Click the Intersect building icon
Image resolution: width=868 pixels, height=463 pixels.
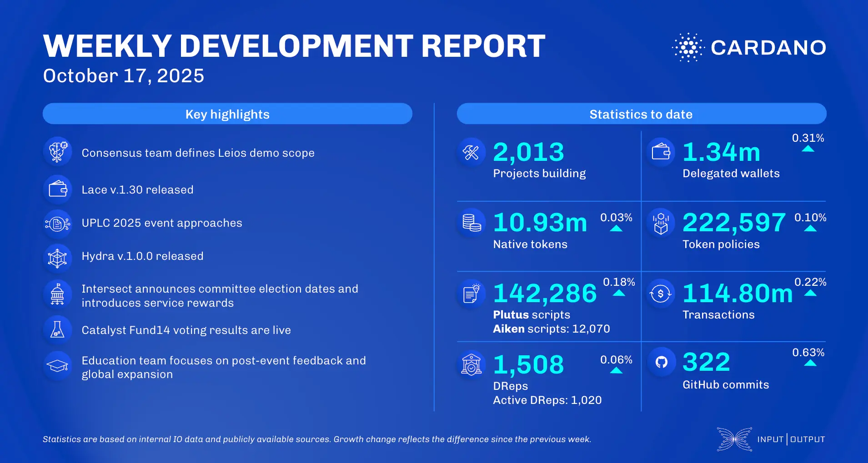click(58, 294)
